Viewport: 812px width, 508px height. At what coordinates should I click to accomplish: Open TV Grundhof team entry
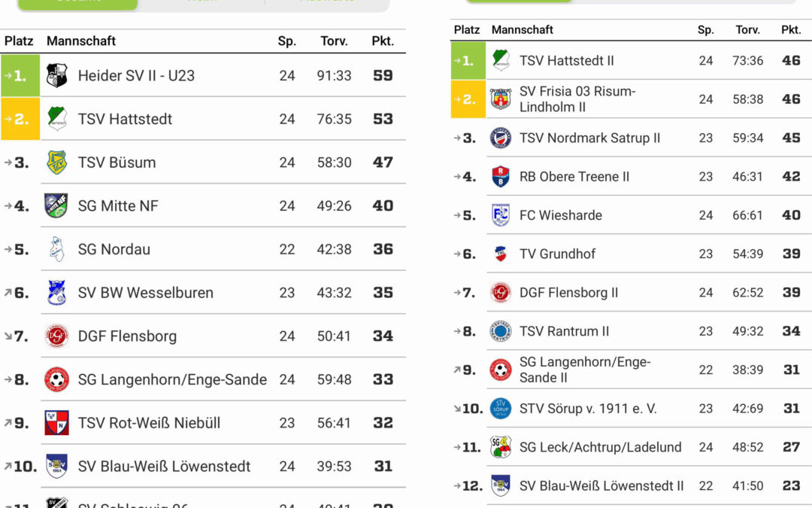(x=557, y=254)
